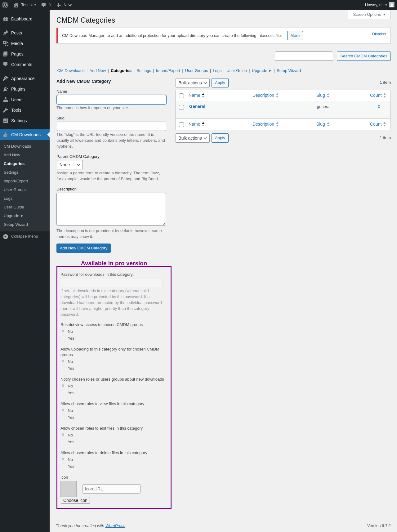
Task: Open the comments bubble icon in admin bar
Action: 43,5
